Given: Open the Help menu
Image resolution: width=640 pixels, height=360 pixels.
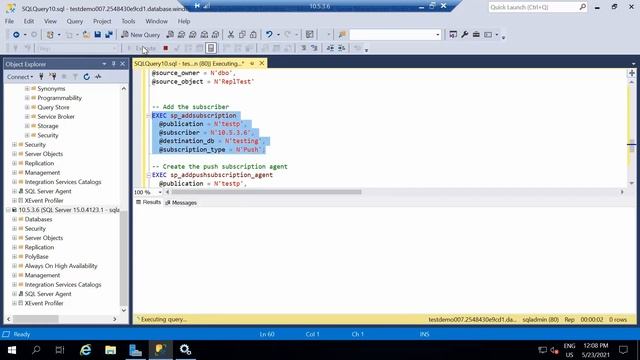Looking at the screenshot, I should point(184,21).
